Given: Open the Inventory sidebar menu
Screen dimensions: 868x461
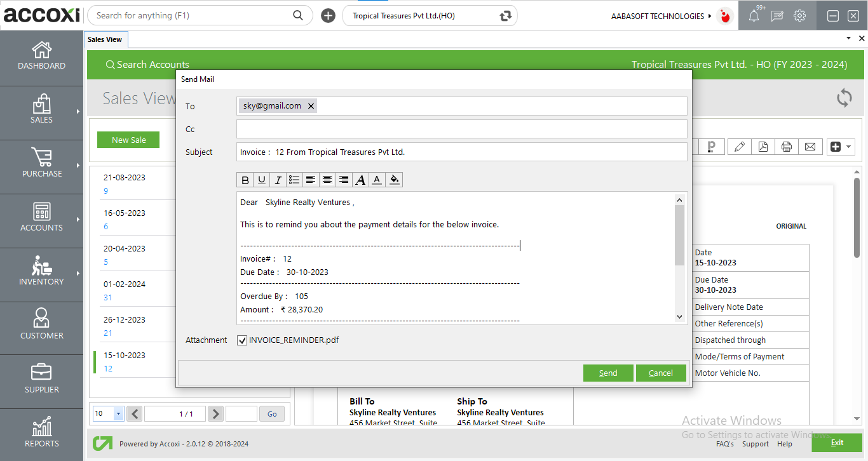Looking at the screenshot, I should (41, 270).
